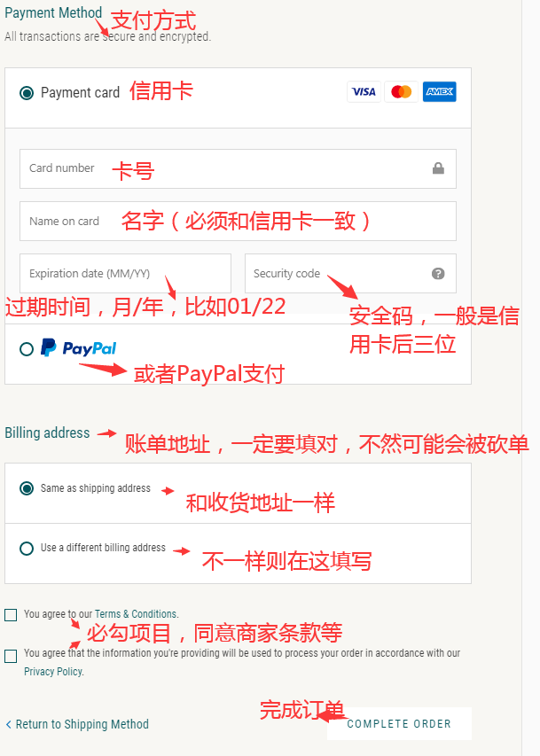Open the security code help question mark

pos(438,273)
